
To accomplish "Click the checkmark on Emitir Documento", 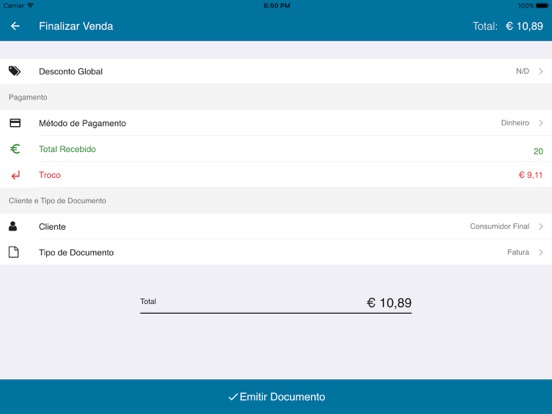I will pos(233,397).
